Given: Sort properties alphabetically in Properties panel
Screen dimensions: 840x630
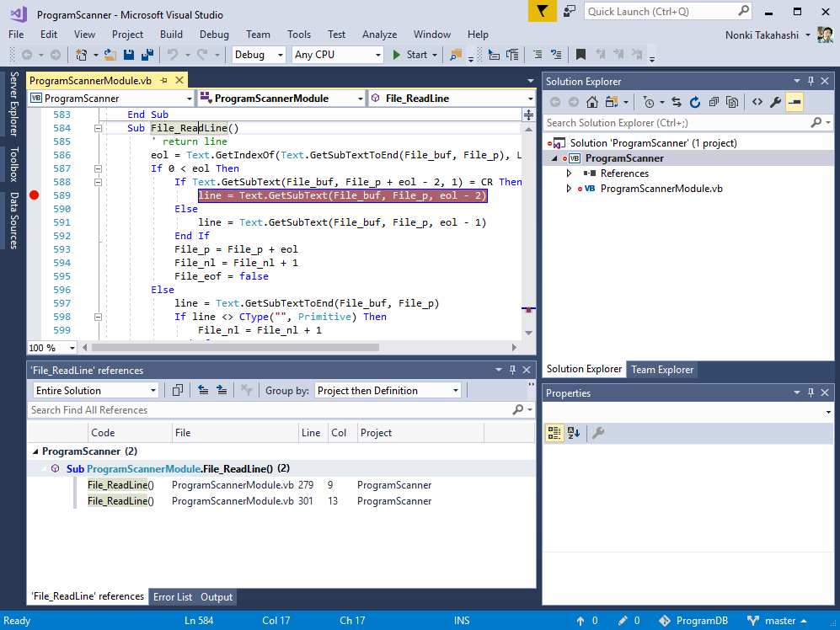Looking at the screenshot, I should (574, 433).
